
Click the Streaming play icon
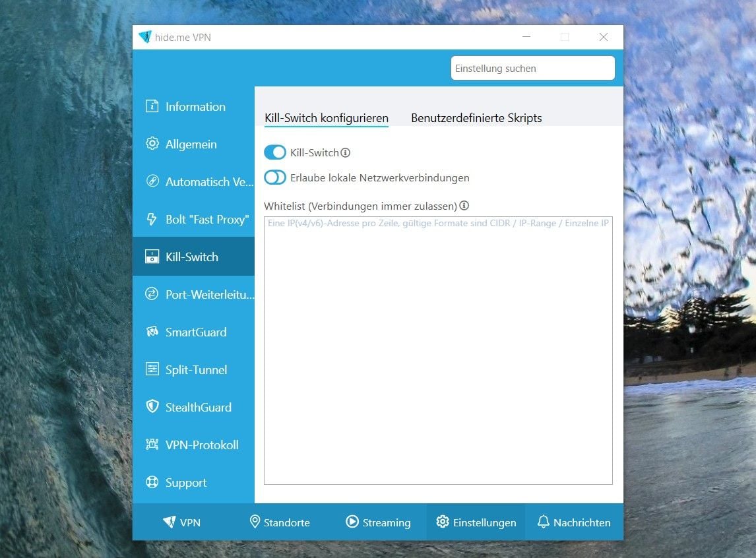(352, 522)
